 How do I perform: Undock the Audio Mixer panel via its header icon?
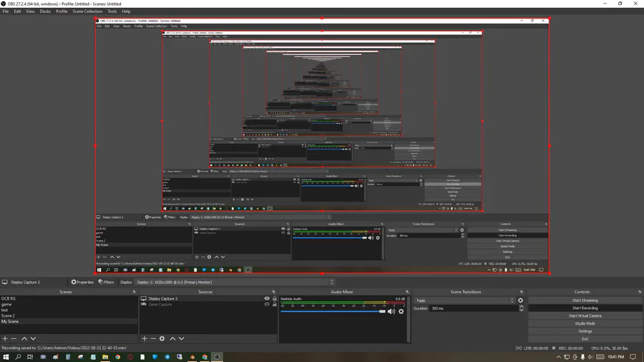pos(407,292)
